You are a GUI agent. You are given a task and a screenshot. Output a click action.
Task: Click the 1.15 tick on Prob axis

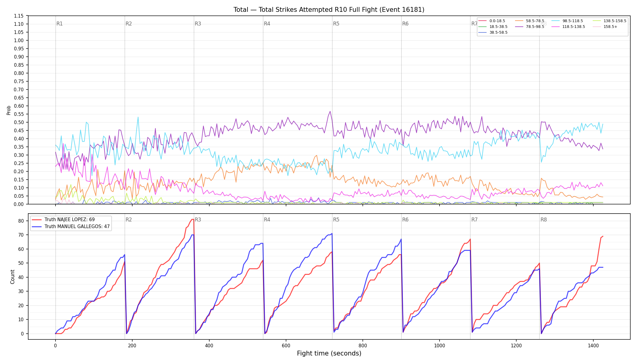[19, 16]
